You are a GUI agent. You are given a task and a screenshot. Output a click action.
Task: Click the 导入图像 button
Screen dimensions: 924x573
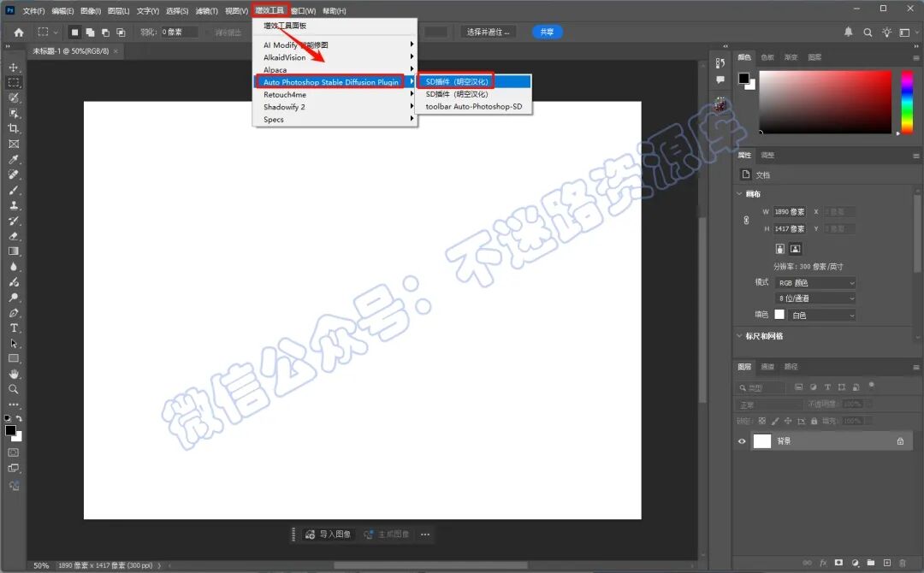tap(329, 535)
